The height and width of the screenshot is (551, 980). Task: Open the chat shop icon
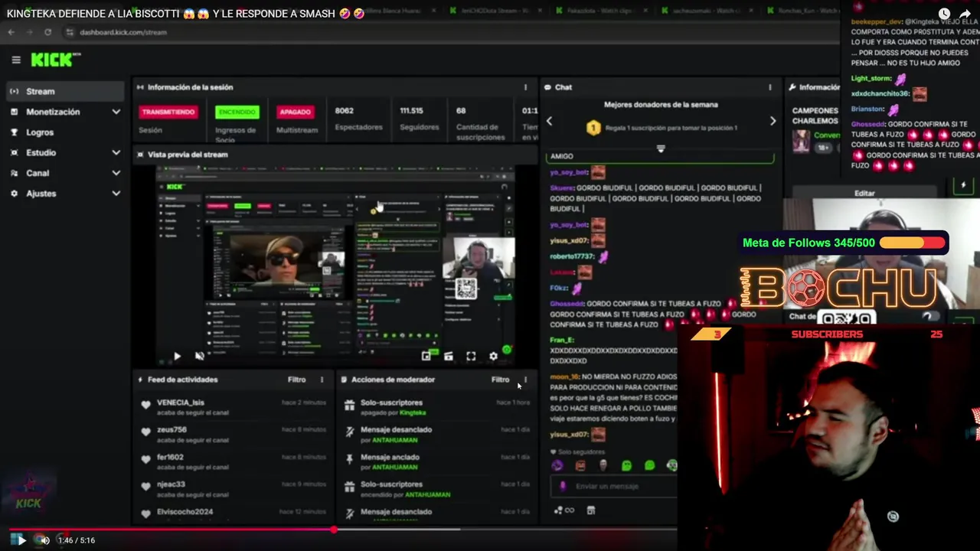590,510
